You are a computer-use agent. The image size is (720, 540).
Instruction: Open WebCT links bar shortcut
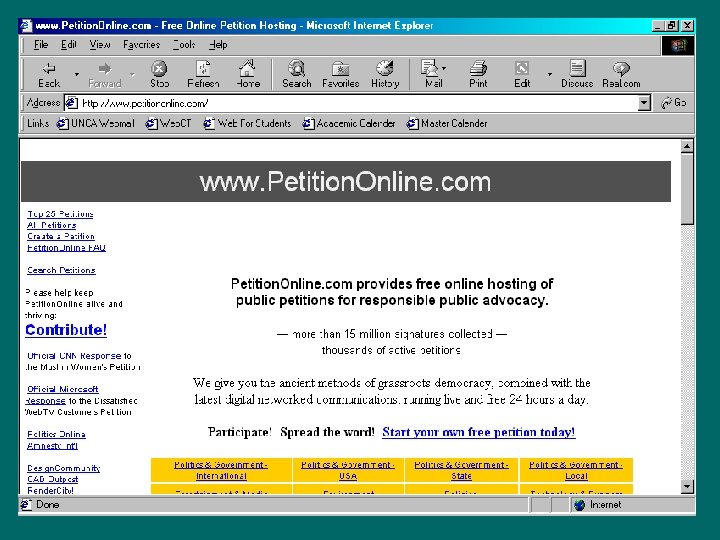(x=168, y=124)
